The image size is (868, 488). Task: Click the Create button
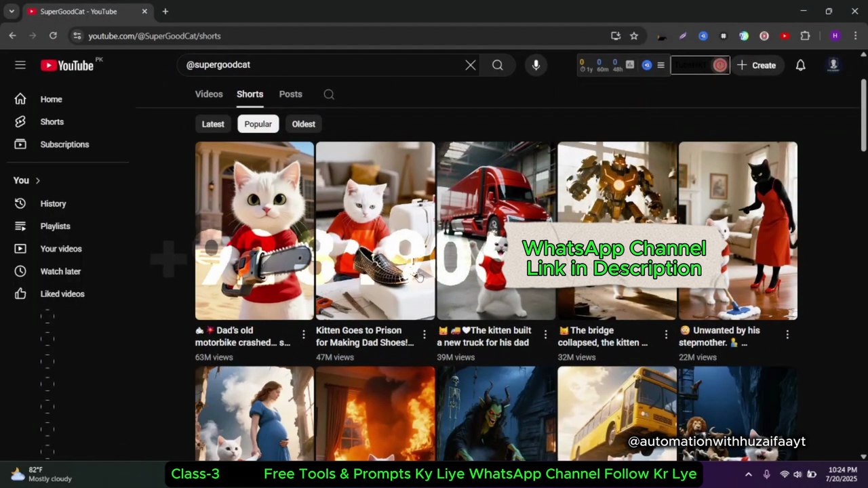tap(756, 65)
